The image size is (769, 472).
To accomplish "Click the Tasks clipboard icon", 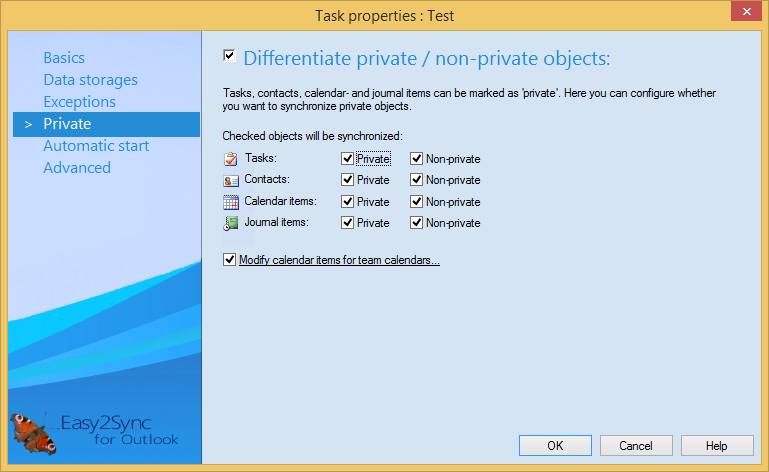I will click(x=231, y=158).
